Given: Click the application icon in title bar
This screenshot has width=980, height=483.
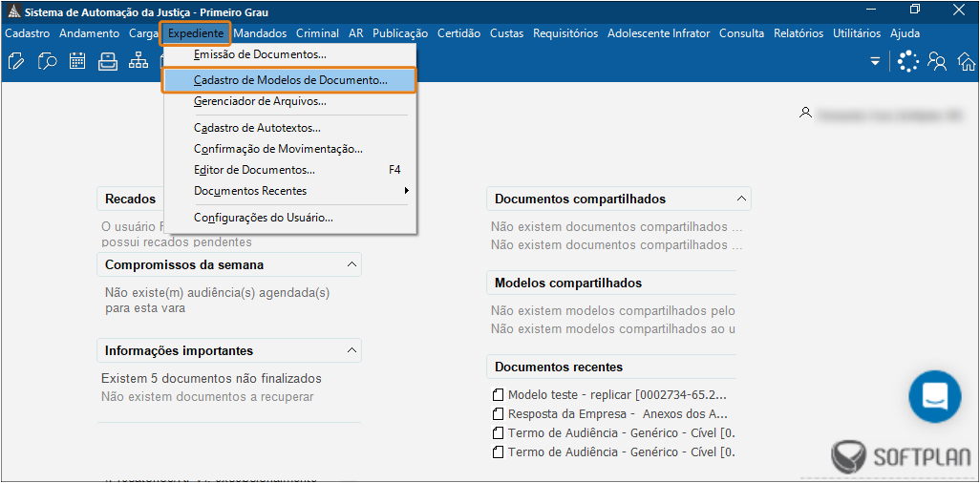Looking at the screenshot, I should pyautogui.click(x=13, y=12).
